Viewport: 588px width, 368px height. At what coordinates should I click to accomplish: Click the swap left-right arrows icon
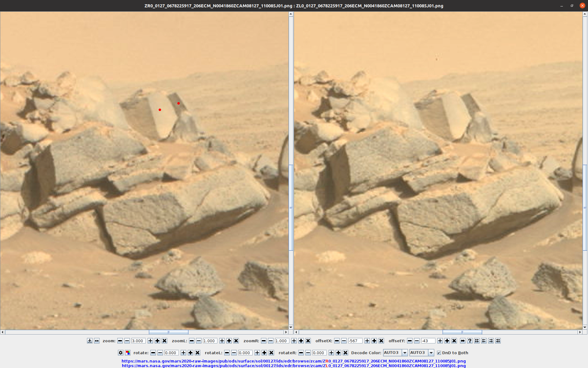(463, 341)
